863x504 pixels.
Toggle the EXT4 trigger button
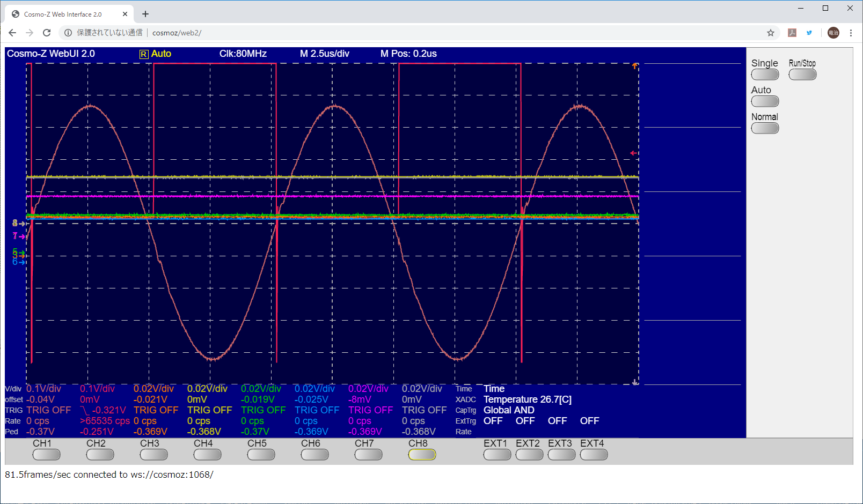click(x=594, y=455)
